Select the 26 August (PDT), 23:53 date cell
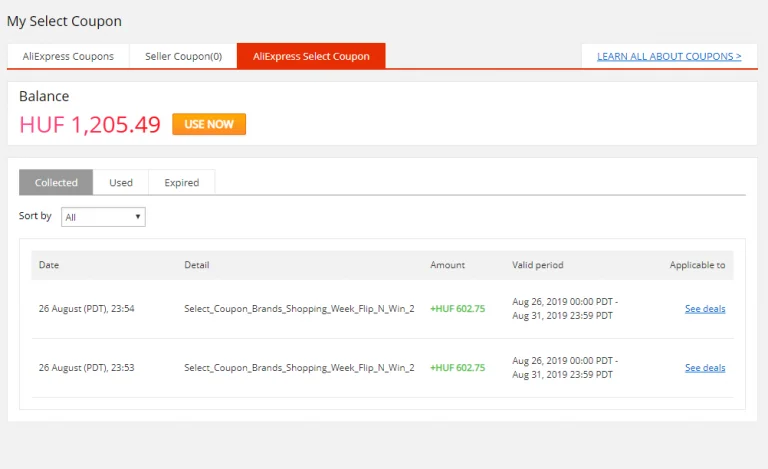 tap(87, 368)
